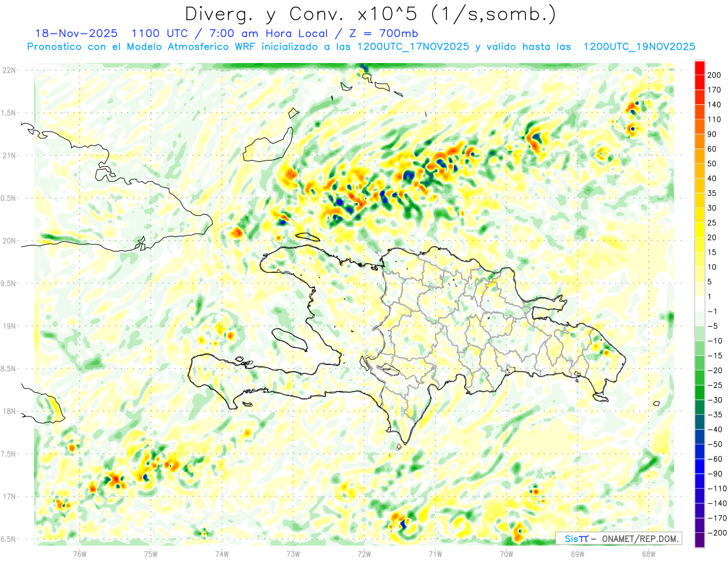Click the '17N' latitude label

(8, 497)
